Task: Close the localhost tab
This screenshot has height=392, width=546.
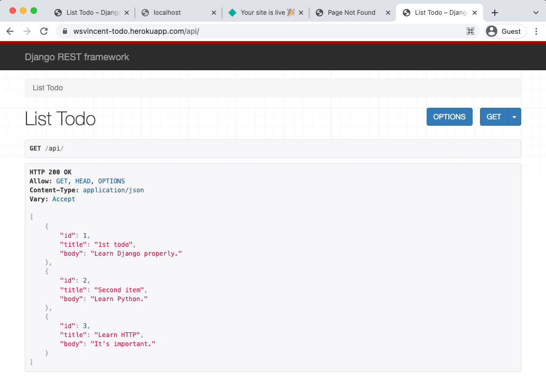Action: coord(214,13)
